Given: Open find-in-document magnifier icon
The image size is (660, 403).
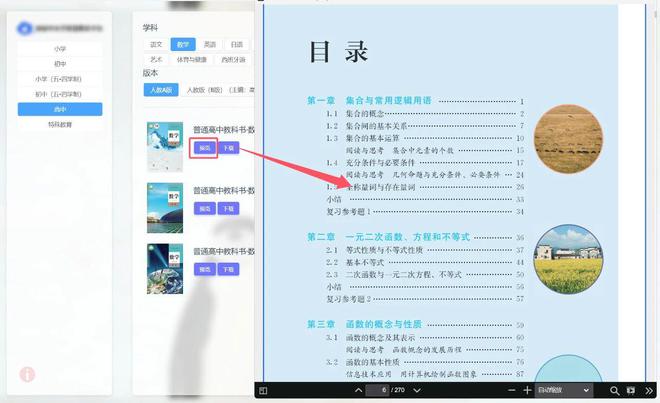Looking at the screenshot, I should [x=615, y=390].
